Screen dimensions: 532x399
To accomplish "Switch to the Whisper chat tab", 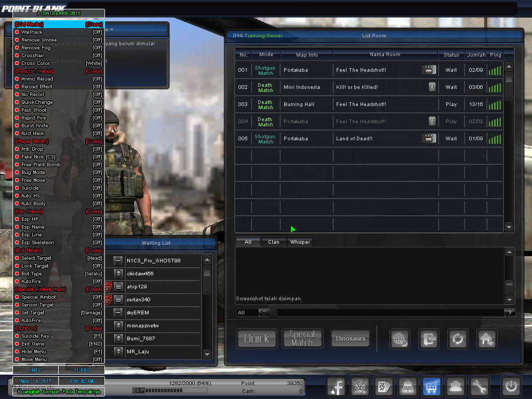I will pyautogui.click(x=300, y=242).
